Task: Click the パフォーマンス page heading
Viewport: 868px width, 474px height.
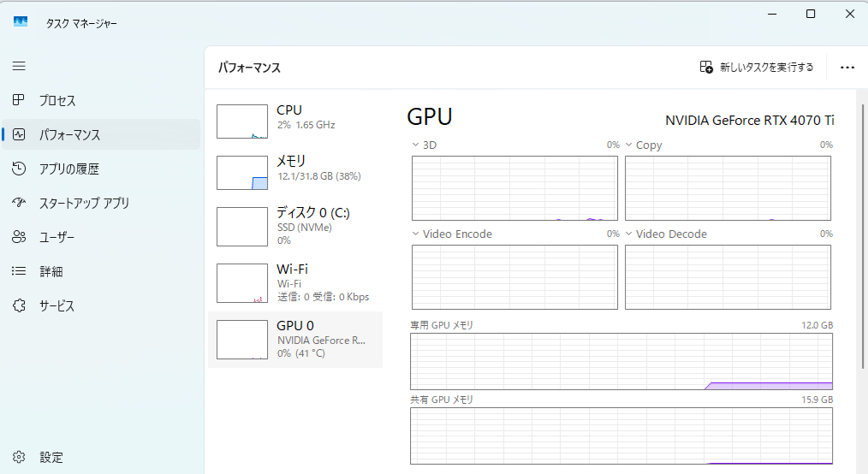Action: click(249, 68)
